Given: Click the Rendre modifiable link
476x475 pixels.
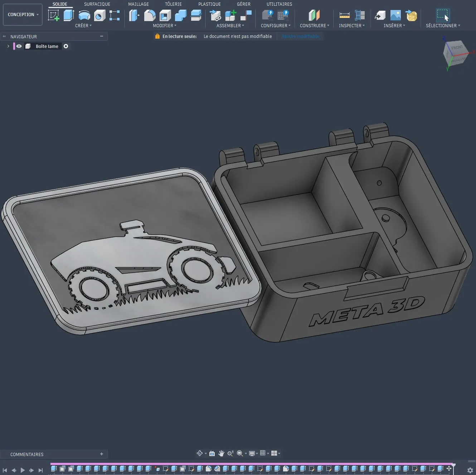Looking at the screenshot, I should point(300,36).
